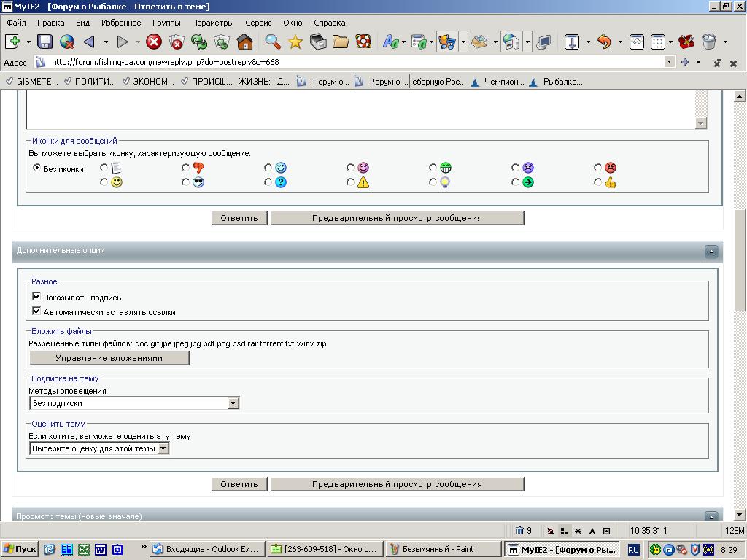Collapse the 'Дополнительные опции' section

[x=711, y=251]
